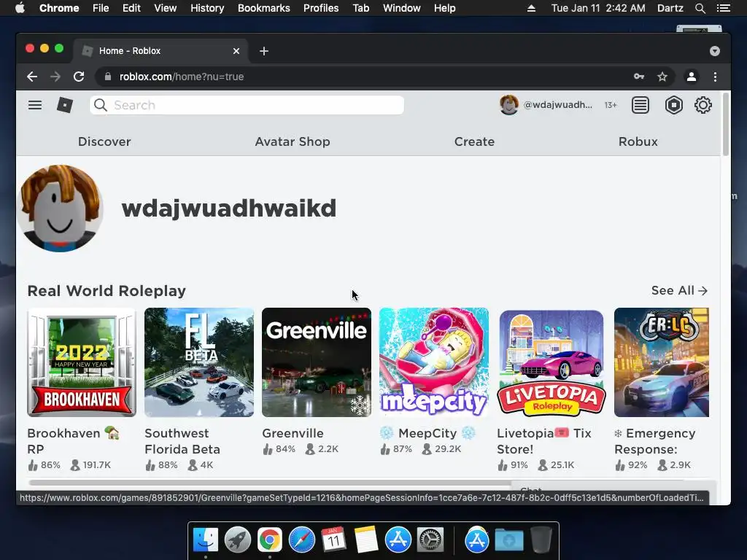View site info via lock icon

point(108,77)
